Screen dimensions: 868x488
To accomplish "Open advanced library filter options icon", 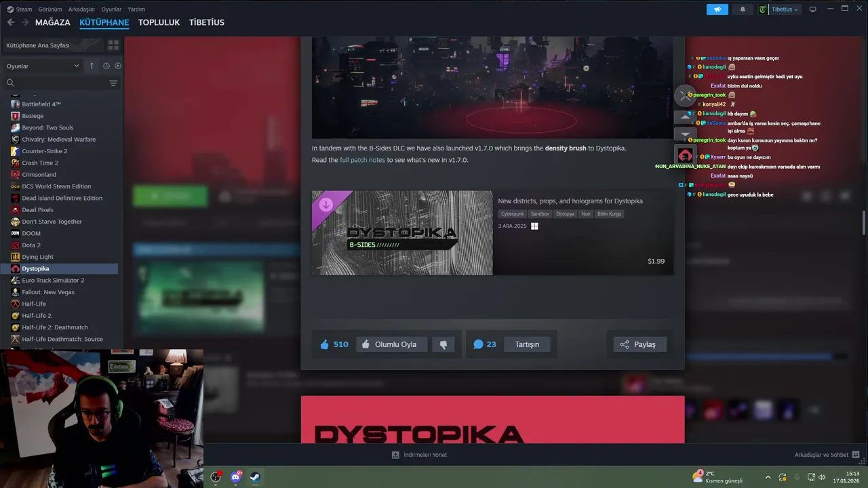I will 113,83.
